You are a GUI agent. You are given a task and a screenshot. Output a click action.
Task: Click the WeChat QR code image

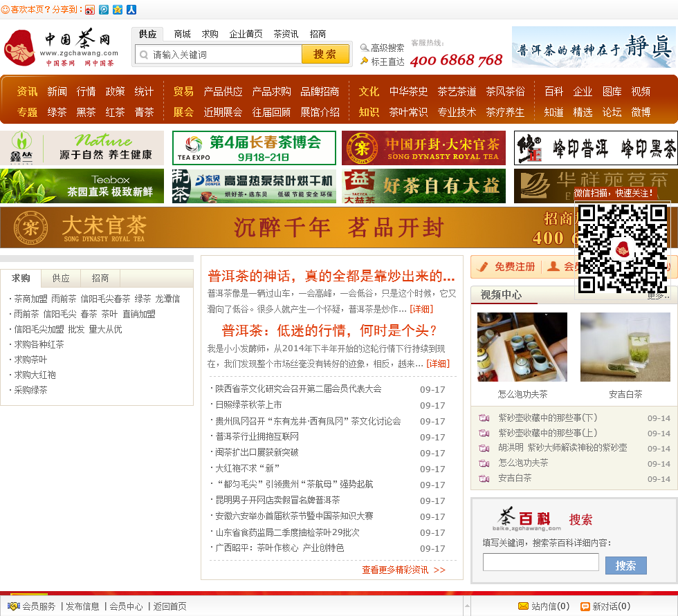point(622,249)
